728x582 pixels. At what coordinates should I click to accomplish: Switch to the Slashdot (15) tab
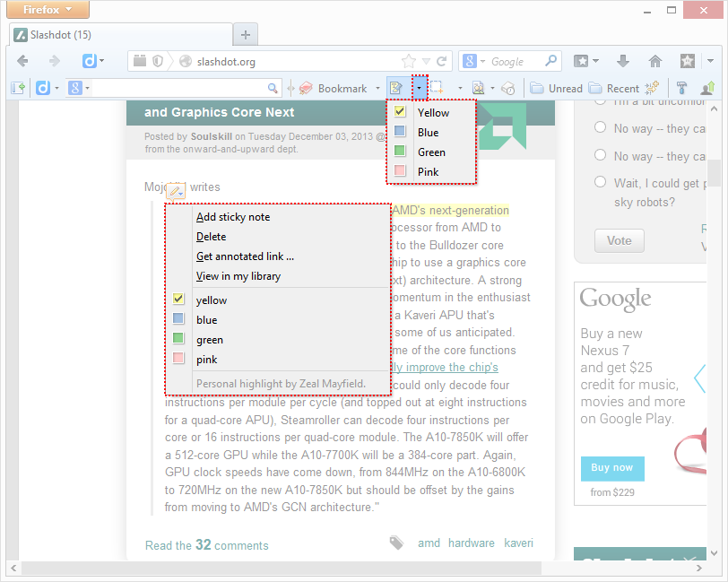tap(121, 35)
